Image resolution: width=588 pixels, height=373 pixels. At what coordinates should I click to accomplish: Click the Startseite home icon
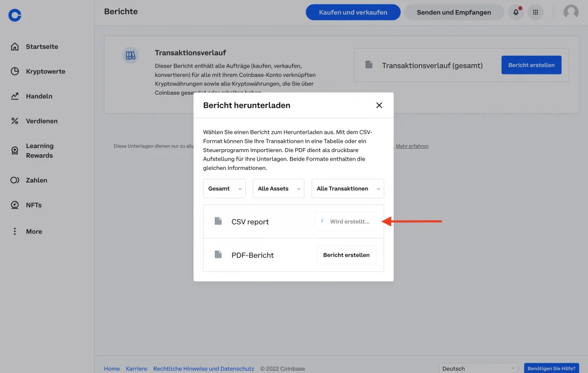pyautogui.click(x=15, y=46)
